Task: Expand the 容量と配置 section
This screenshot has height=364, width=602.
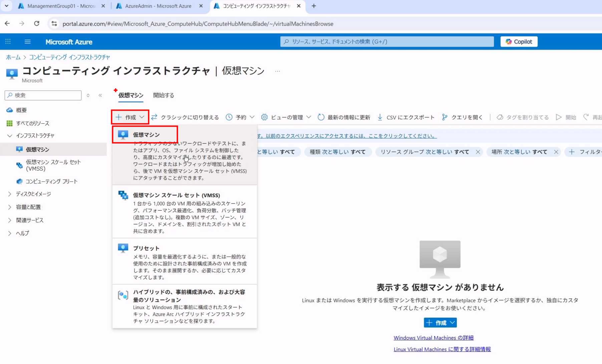Action: [28, 207]
